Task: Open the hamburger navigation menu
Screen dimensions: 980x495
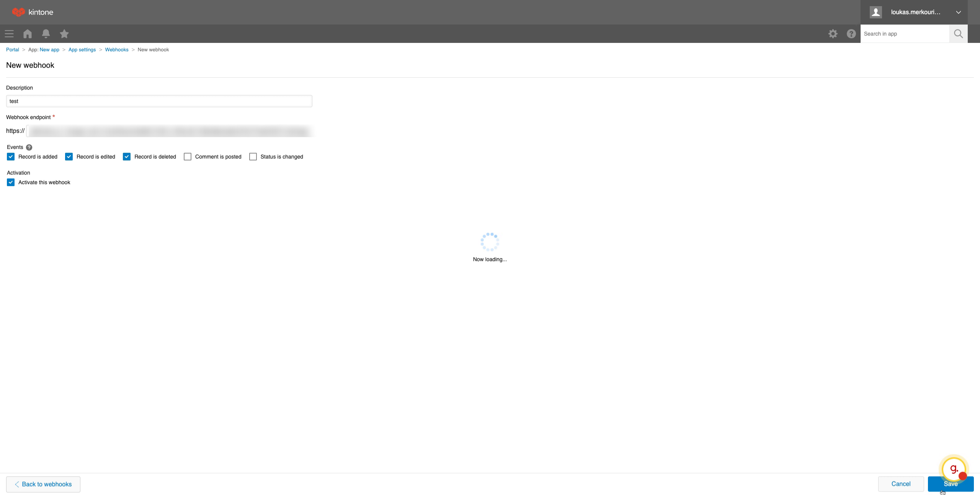Action: pyautogui.click(x=9, y=34)
